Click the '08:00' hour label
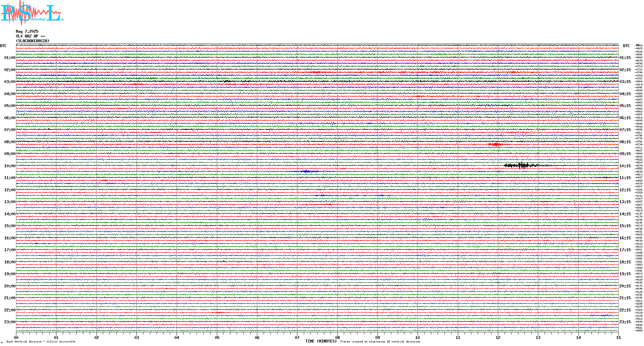 (x=10, y=142)
